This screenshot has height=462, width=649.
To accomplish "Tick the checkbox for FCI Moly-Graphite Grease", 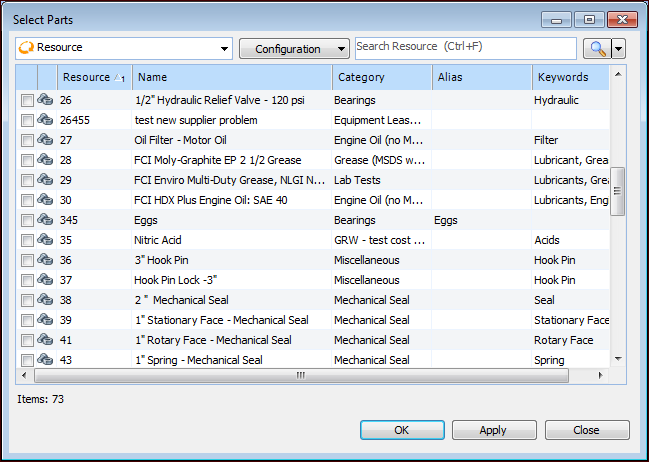I will pyautogui.click(x=27, y=160).
